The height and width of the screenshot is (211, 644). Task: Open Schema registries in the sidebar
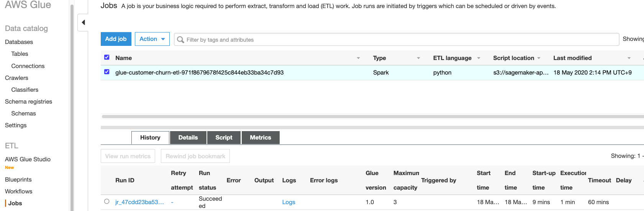(28, 102)
